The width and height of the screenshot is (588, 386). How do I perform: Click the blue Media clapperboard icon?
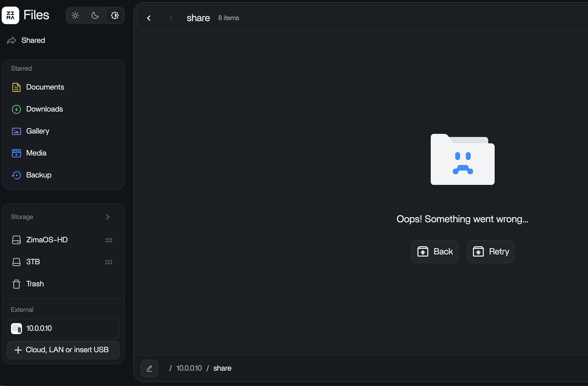[16, 153]
